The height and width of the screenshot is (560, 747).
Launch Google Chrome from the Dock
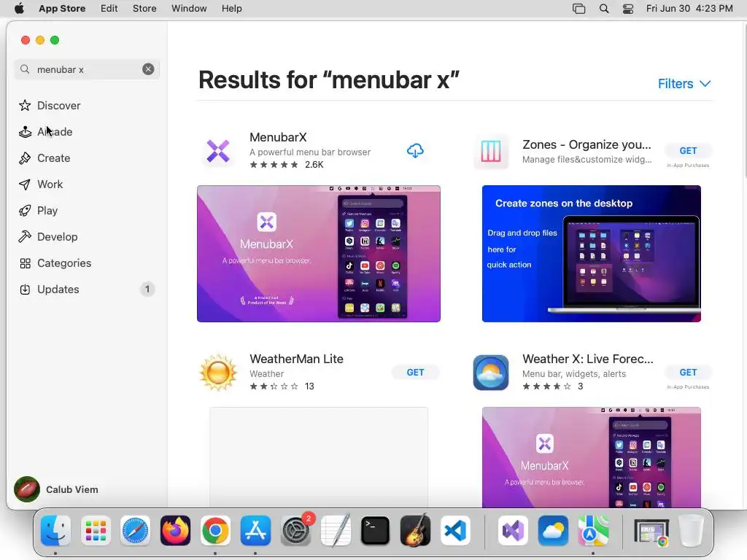pyautogui.click(x=215, y=531)
